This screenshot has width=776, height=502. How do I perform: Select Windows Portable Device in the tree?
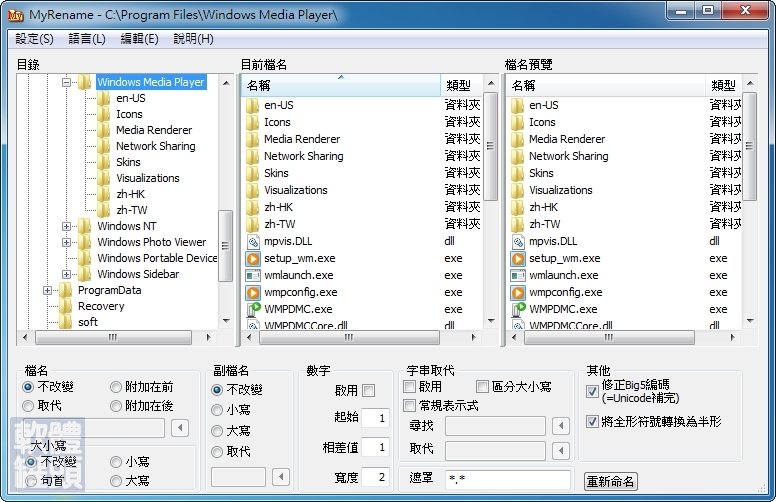click(157, 258)
